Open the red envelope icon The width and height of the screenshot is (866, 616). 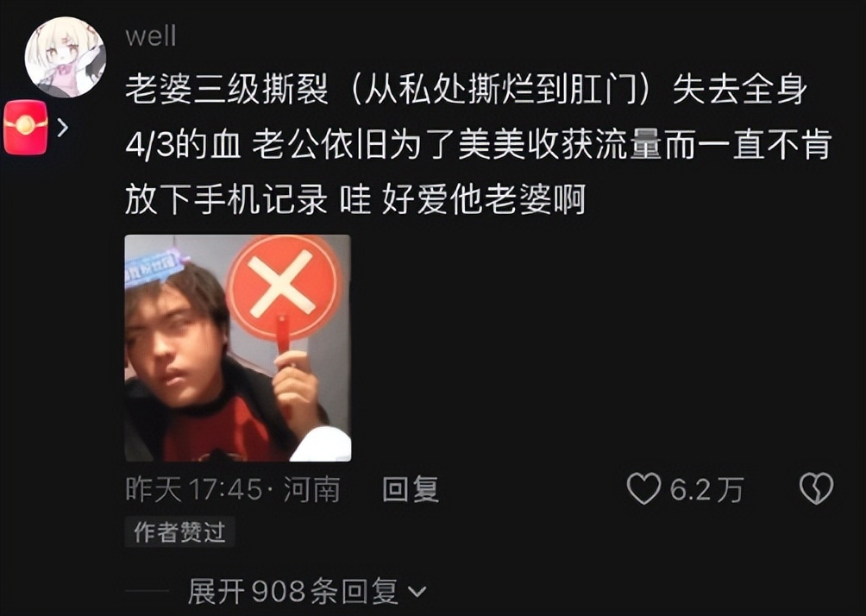click(x=26, y=128)
